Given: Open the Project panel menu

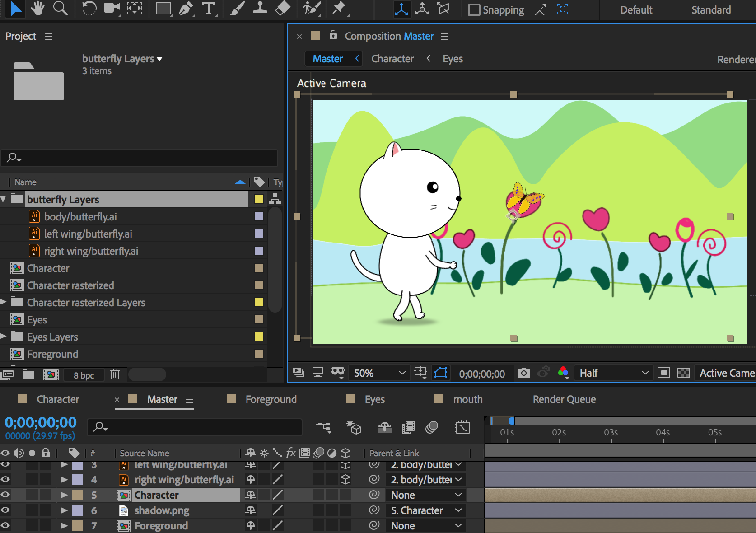Looking at the screenshot, I should click(x=49, y=37).
